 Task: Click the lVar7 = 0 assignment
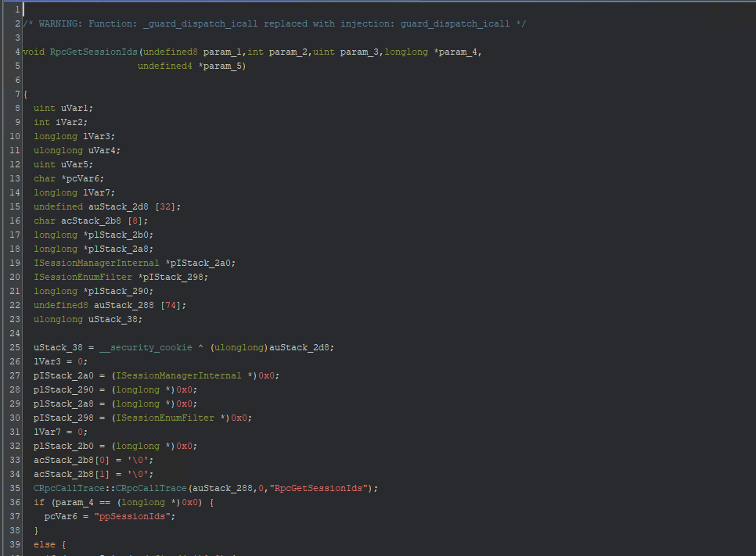(x=61, y=432)
